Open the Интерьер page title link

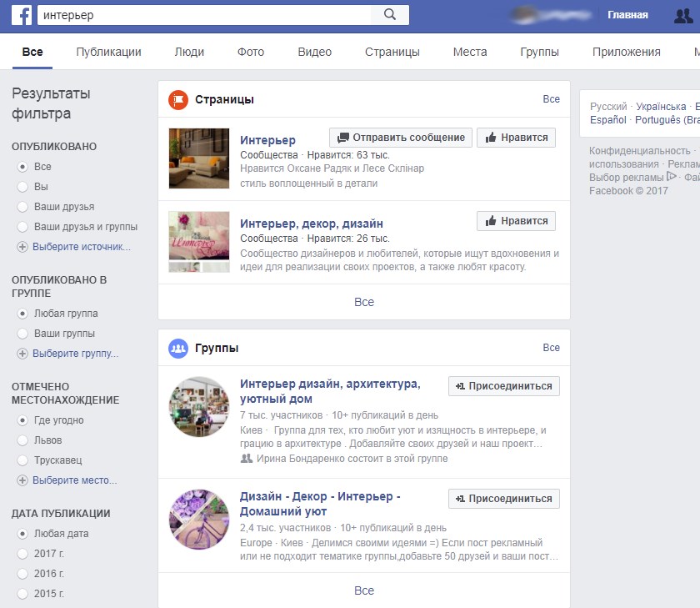[x=267, y=140]
